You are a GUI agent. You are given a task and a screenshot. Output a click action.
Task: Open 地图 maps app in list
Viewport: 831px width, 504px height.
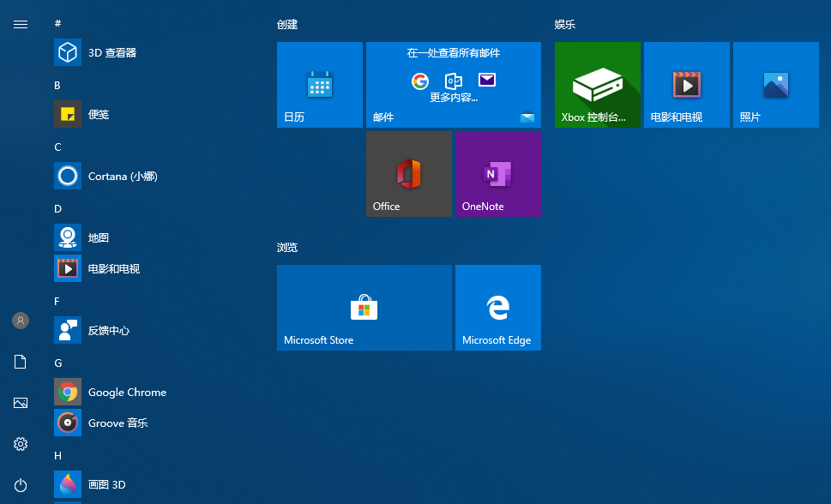68,238
